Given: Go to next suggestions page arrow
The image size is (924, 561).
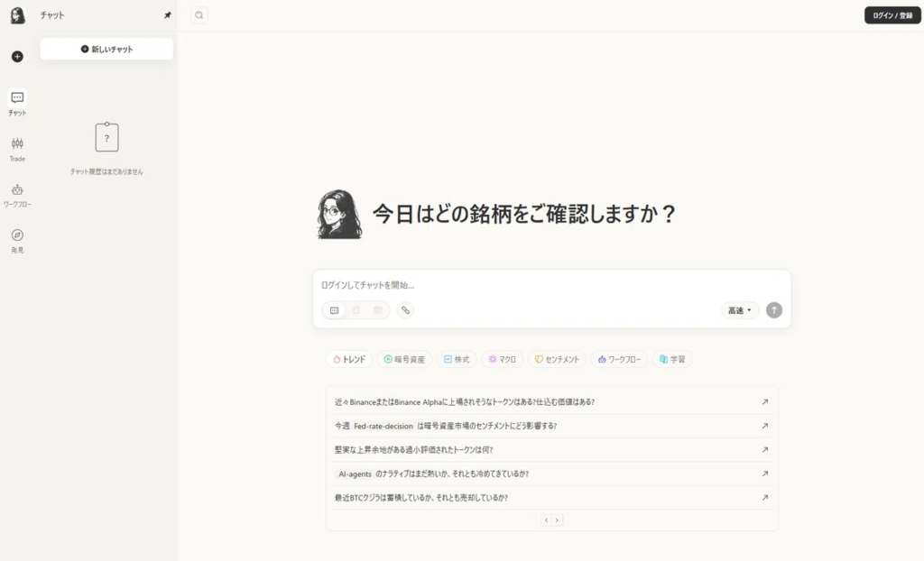Looking at the screenshot, I should click(x=558, y=520).
